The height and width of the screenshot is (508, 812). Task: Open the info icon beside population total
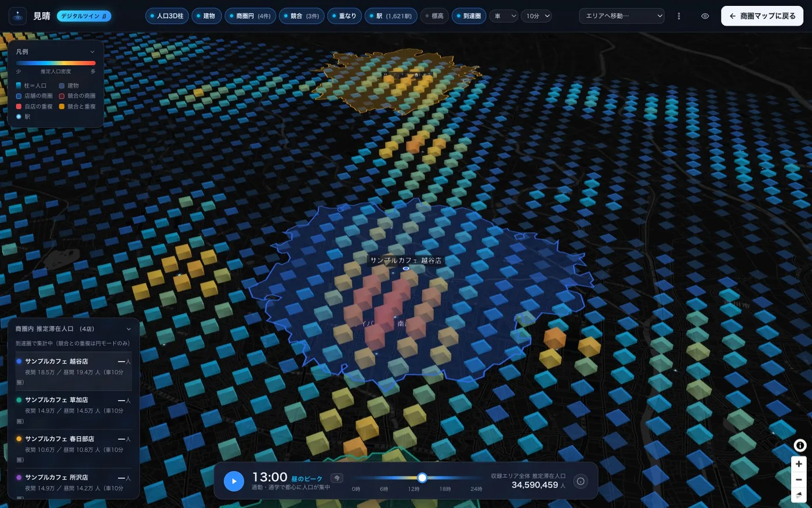tap(581, 481)
